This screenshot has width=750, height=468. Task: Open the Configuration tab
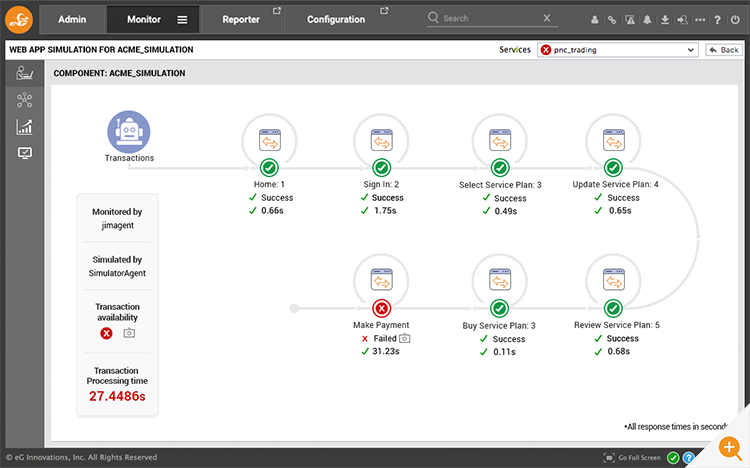click(336, 20)
